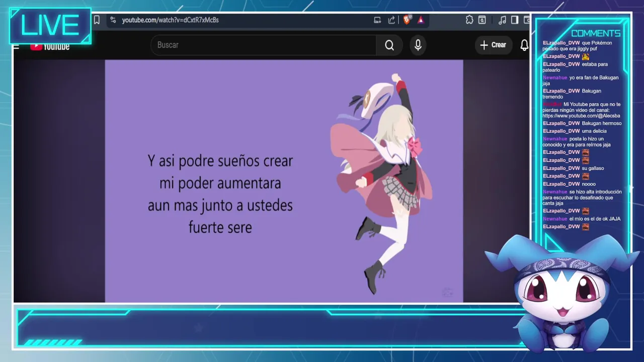644x362 pixels.
Task: Click the blue mascot avatar character
Action: [562, 294]
